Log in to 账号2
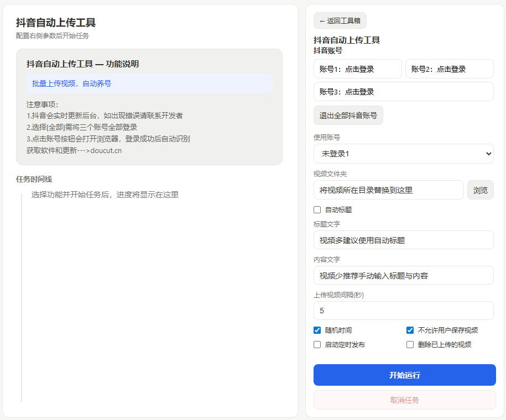 450,69
